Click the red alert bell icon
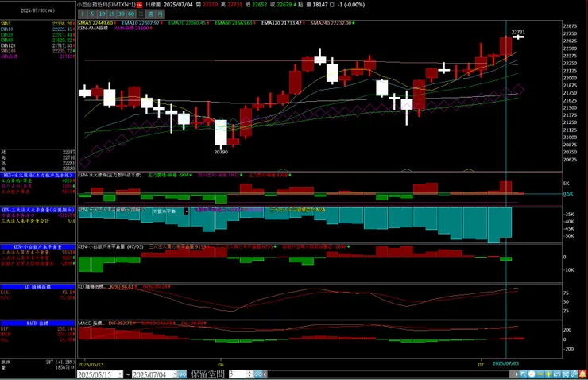The height and width of the screenshot is (380, 588). tap(582, 374)
